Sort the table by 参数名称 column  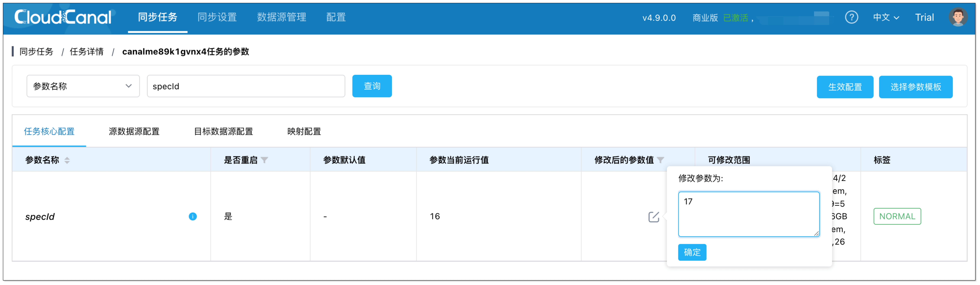pyautogui.click(x=67, y=160)
